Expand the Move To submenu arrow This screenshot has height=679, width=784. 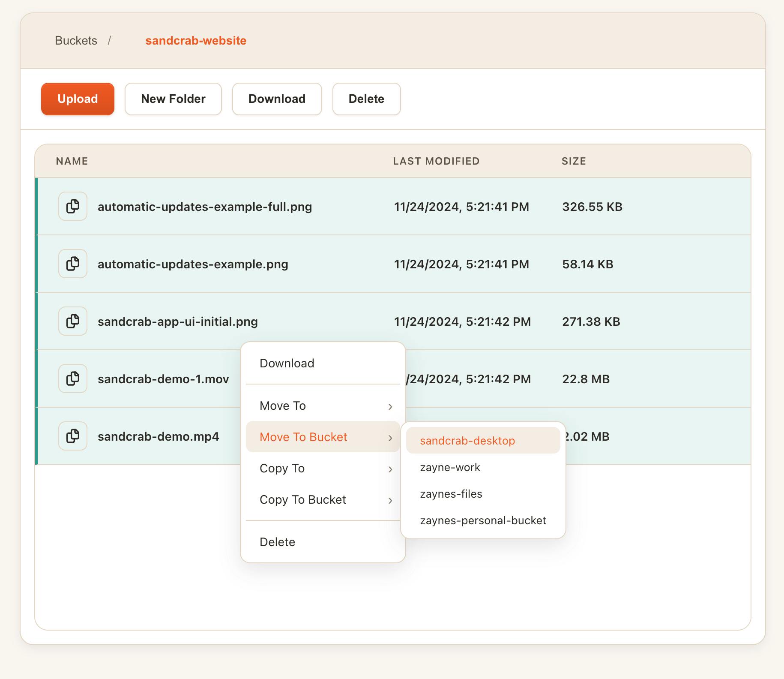[x=390, y=406]
